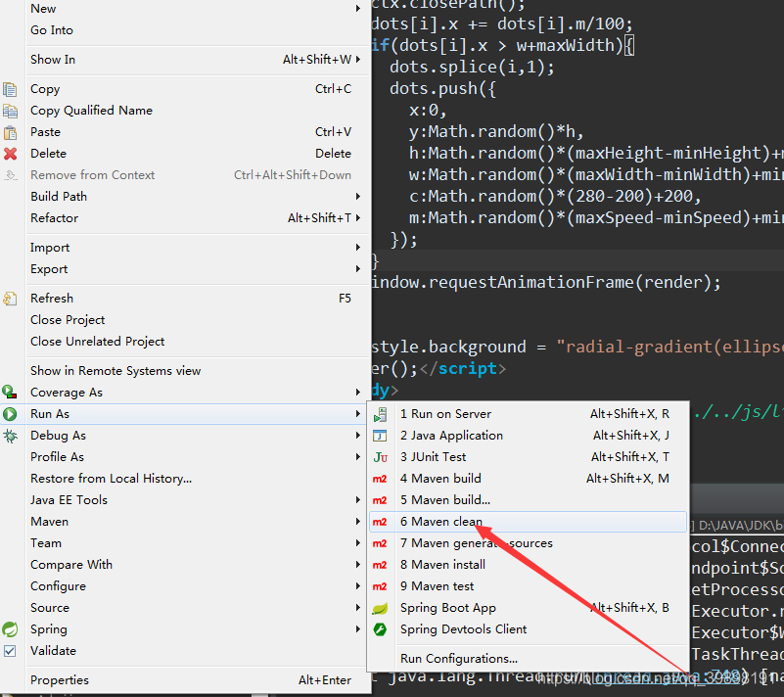Click m2 icon beside Maven generate-sources
784x697 pixels.
coord(380,543)
